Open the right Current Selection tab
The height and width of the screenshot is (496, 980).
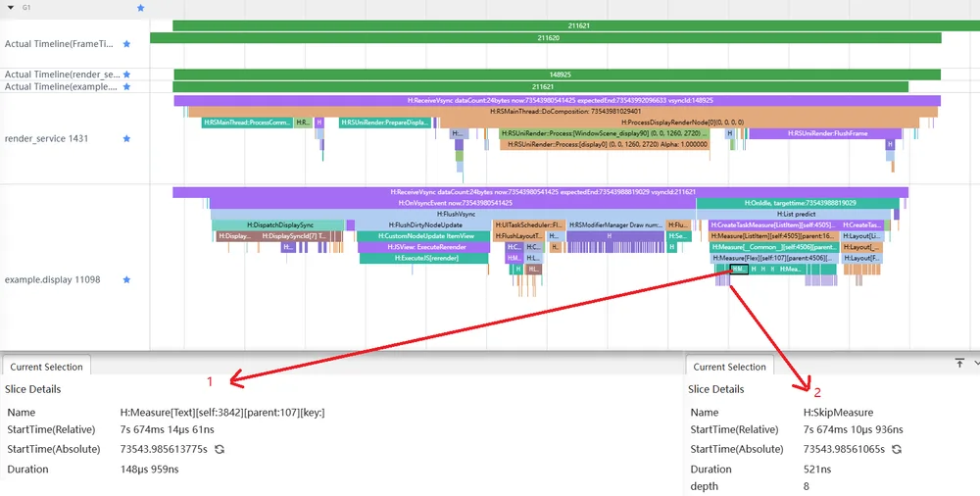click(729, 367)
